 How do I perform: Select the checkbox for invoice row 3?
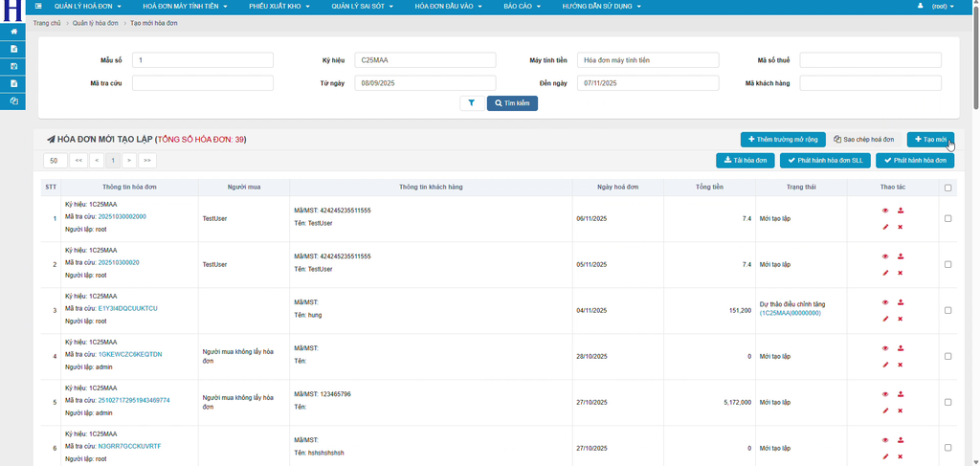947,310
